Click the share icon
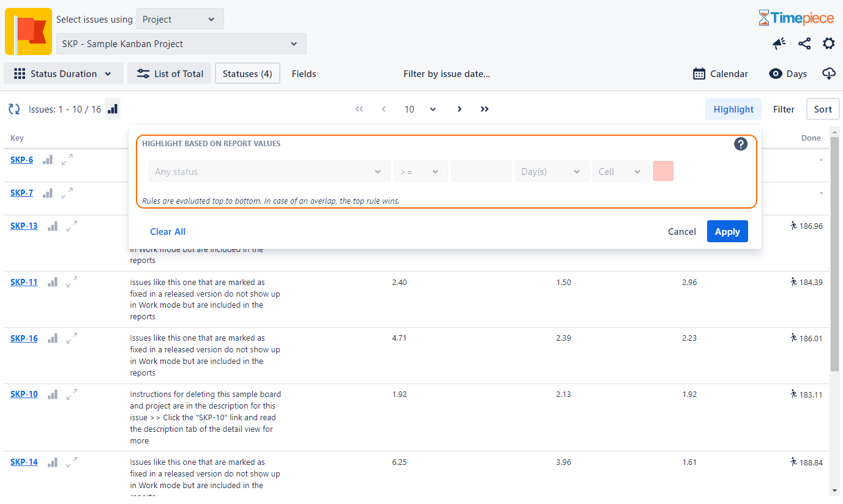This screenshot has width=843, height=504. click(x=804, y=43)
